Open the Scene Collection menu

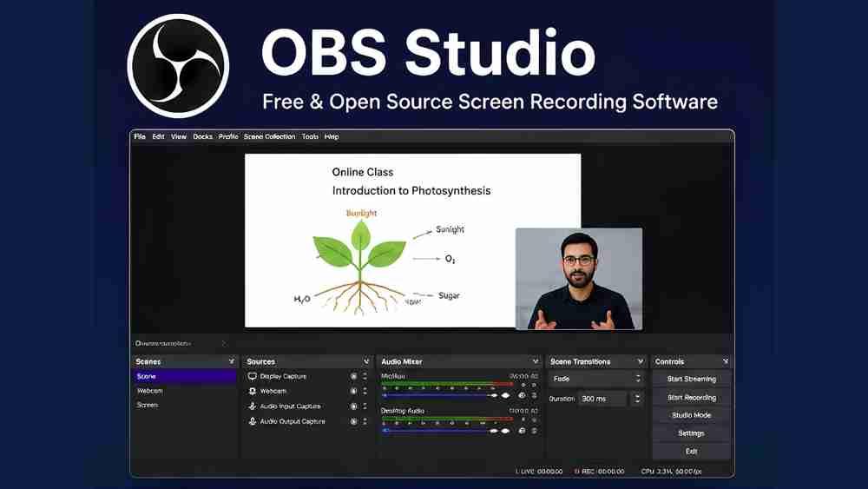[270, 136]
